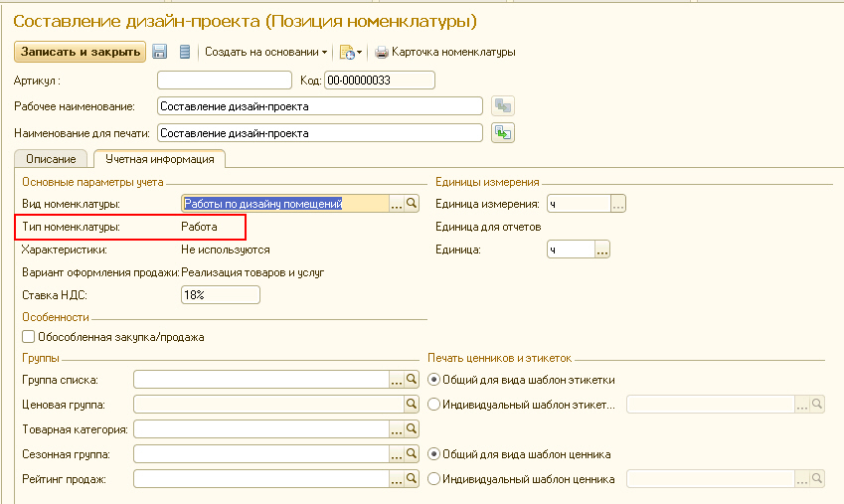Select the Учетная информация tab

pyautogui.click(x=159, y=159)
